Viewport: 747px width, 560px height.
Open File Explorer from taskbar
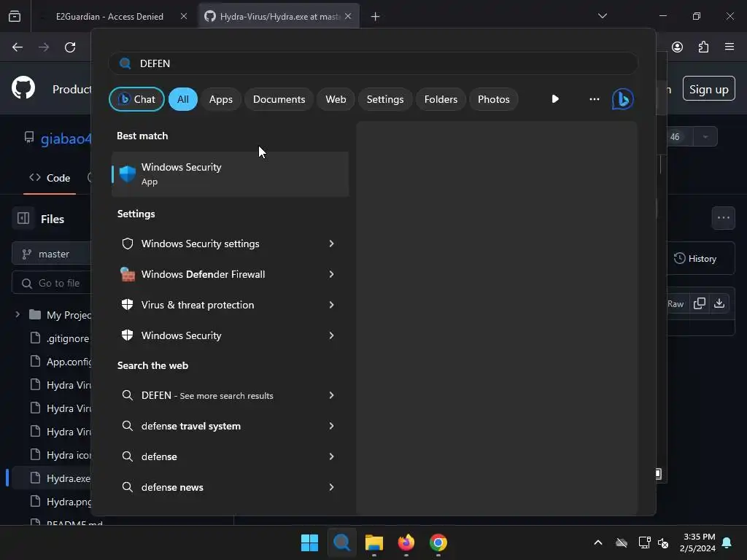point(374,542)
